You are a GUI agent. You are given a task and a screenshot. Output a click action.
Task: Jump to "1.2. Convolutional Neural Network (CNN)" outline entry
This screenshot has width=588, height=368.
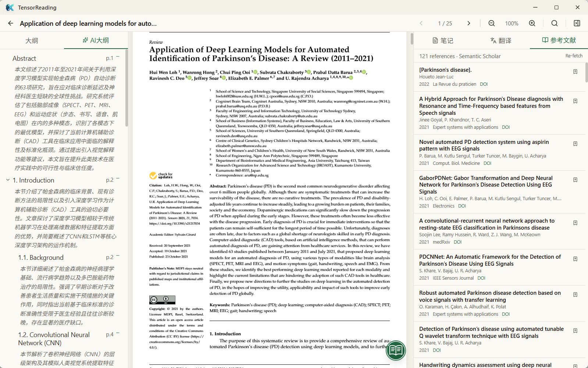point(54,339)
